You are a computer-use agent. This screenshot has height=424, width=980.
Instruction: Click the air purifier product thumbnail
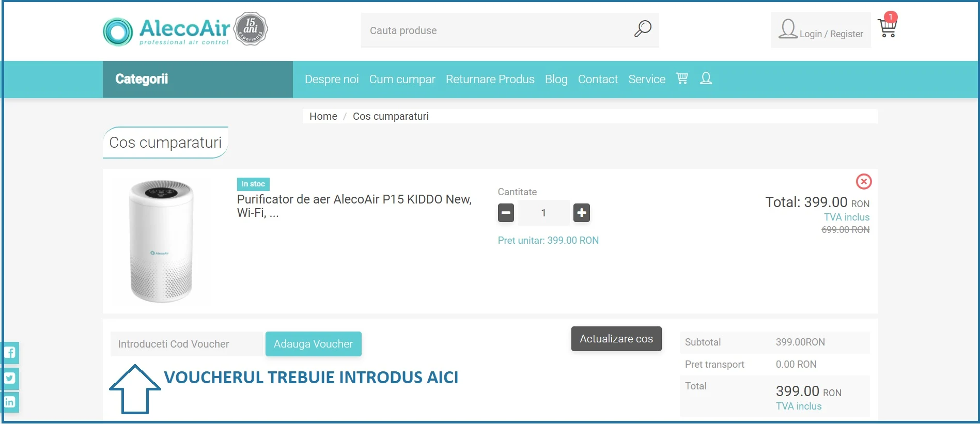click(162, 241)
